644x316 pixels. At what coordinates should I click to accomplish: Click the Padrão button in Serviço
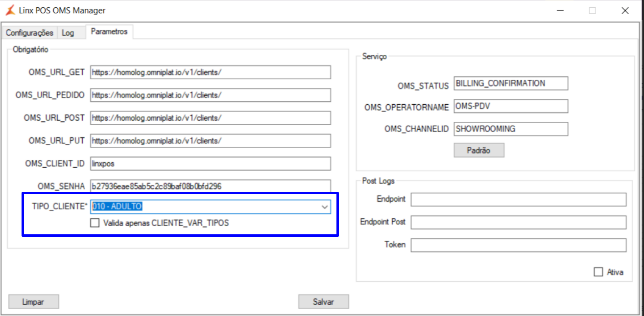point(478,150)
